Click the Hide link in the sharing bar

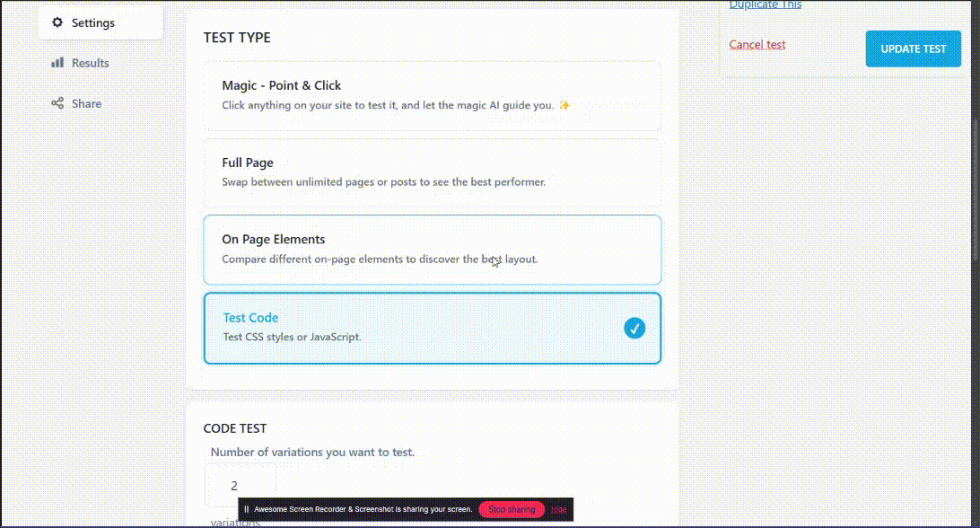point(559,509)
